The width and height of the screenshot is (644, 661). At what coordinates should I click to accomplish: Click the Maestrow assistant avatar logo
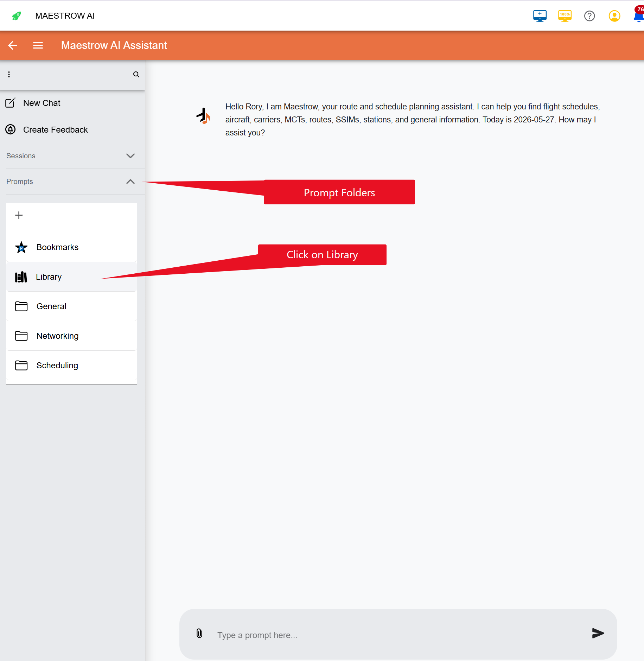pyautogui.click(x=203, y=116)
